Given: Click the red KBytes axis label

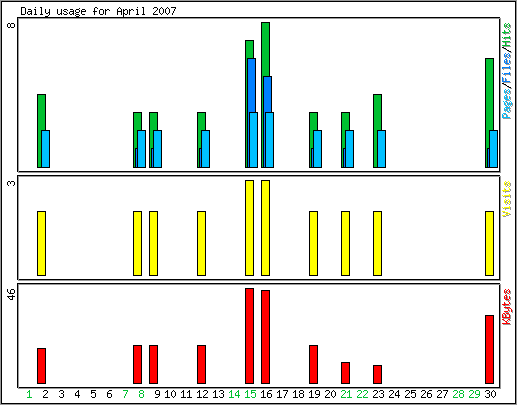Looking at the screenshot, I should [x=507, y=307].
